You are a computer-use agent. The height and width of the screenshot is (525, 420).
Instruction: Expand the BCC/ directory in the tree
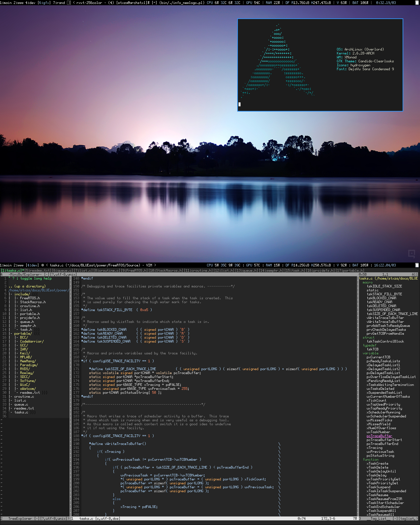click(24, 338)
